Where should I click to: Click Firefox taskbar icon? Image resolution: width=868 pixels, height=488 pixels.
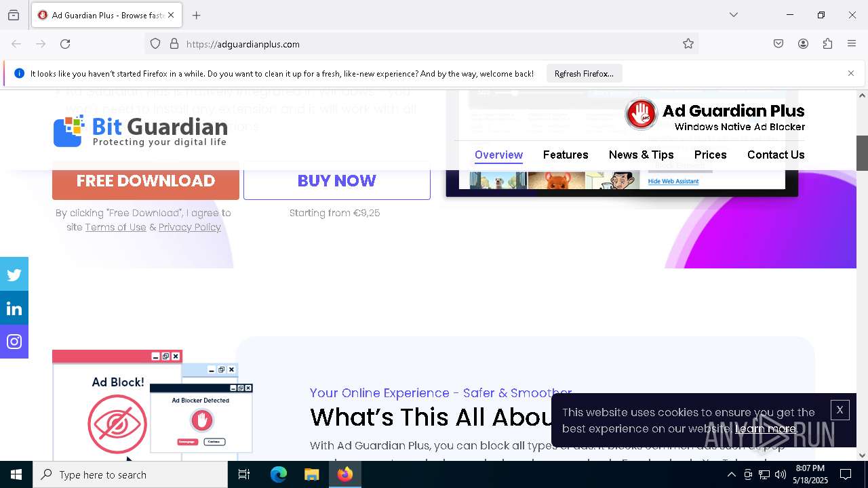coord(345,474)
